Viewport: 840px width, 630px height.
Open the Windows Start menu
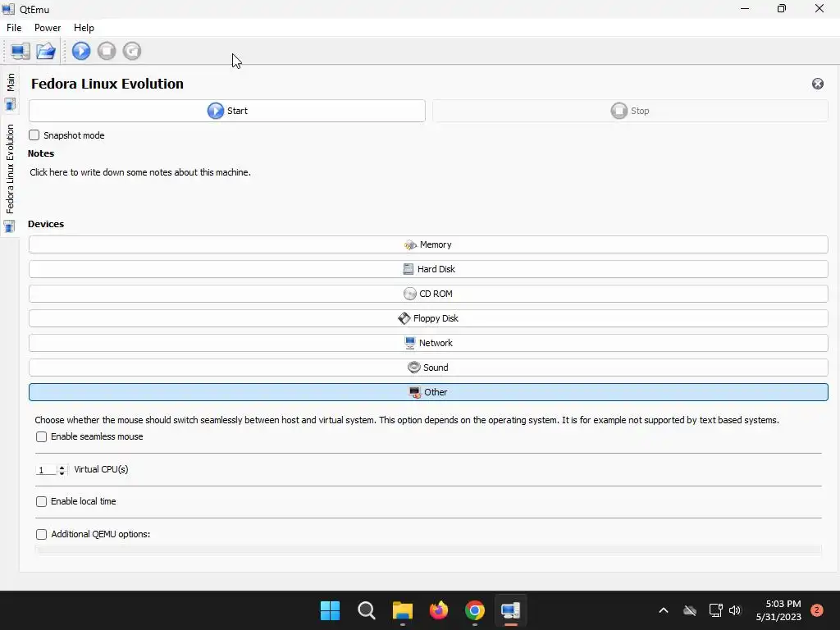coord(330,610)
